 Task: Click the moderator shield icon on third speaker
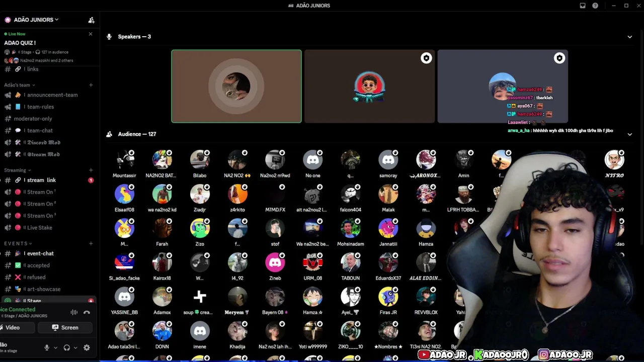(559, 58)
